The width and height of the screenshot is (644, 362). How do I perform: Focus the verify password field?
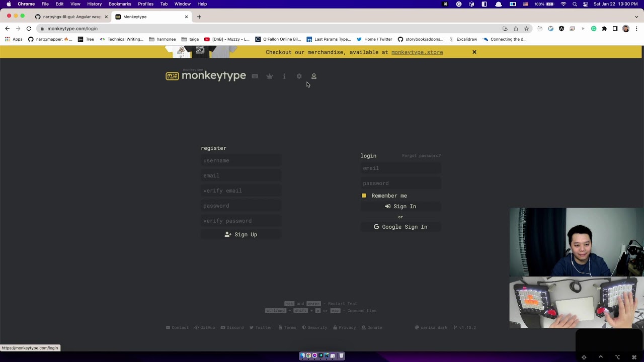[241, 221]
